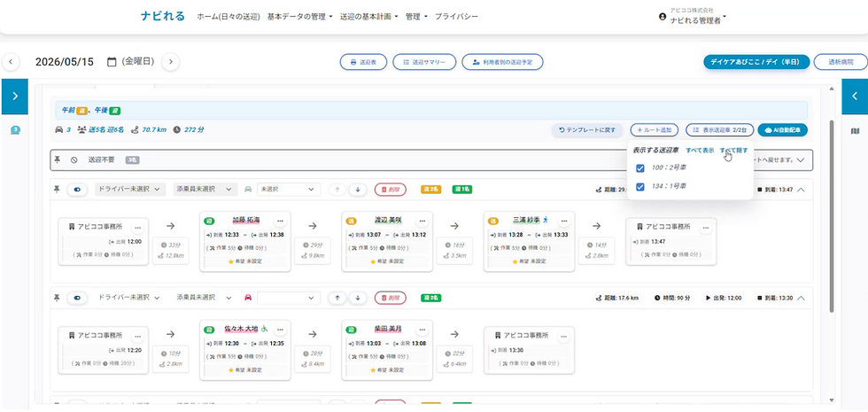Open 添乗員未選択 dropdown in second route

[x=205, y=298]
